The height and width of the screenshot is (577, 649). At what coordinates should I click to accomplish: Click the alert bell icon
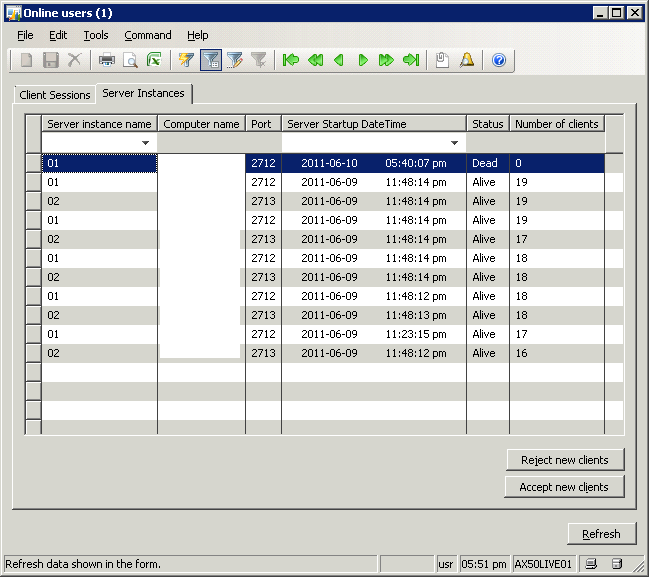click(467, 60)
